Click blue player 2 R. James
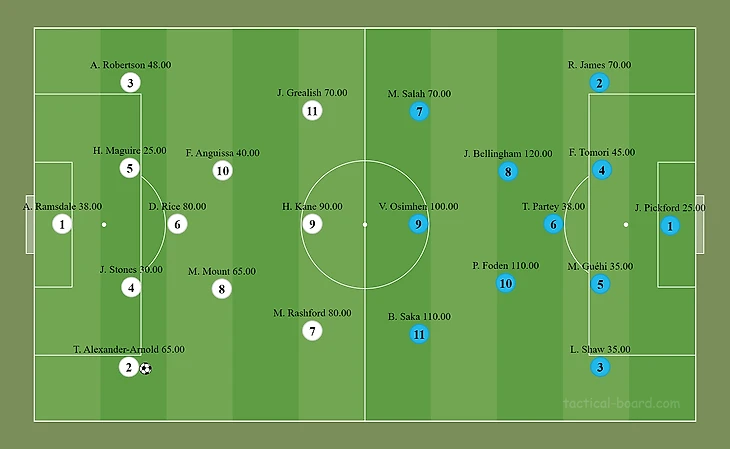Viewport: 730px width, 449px height. click(x=599, y=82)
